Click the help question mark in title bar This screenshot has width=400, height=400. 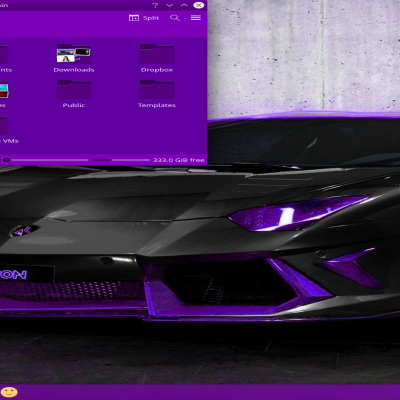pyautogui.click(x=155, y=5)
